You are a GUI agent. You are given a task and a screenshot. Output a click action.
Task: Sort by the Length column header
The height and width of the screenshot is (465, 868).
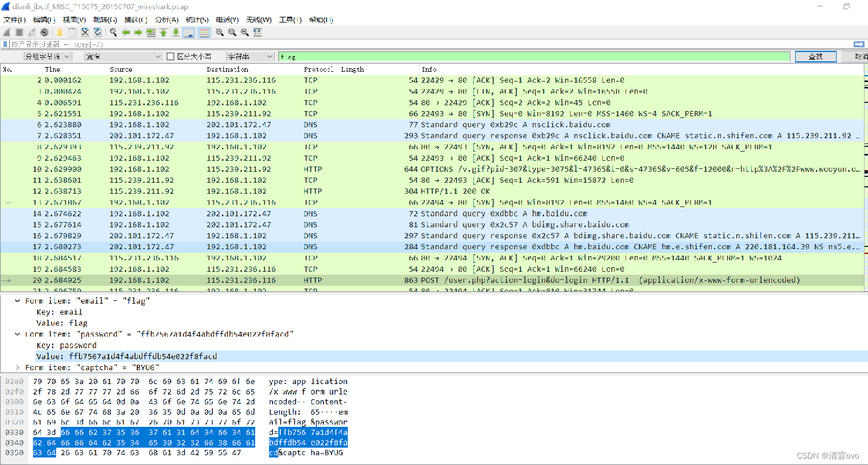[352, 69]
